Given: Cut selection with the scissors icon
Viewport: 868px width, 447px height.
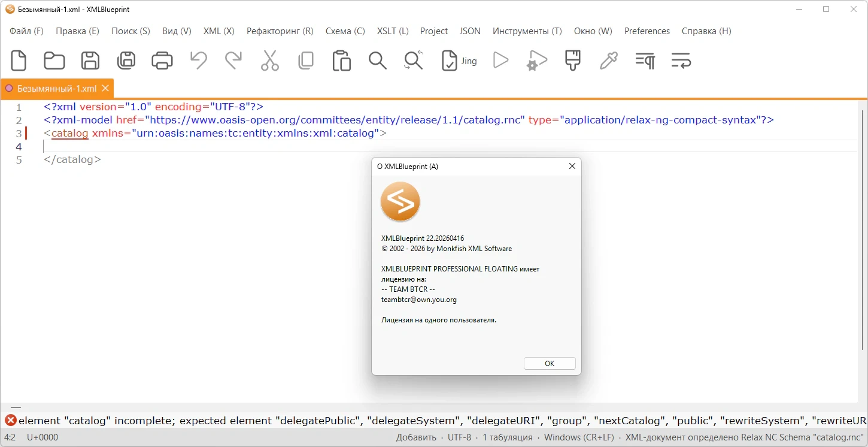Looking at the screenshot, I should point(270,61).
